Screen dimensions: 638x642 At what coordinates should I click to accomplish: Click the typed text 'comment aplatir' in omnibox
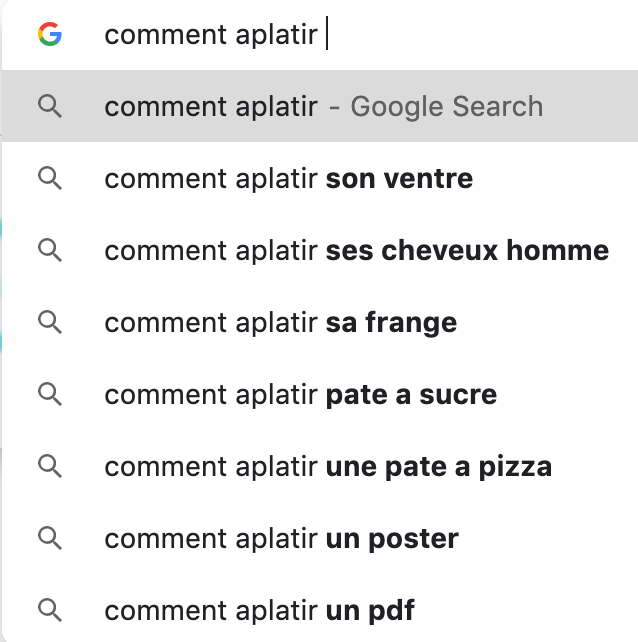click(x=210, y=35)
